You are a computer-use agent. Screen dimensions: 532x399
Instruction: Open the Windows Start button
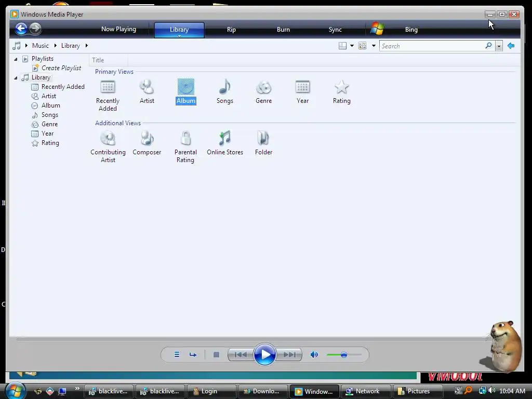tap(15, 390)
